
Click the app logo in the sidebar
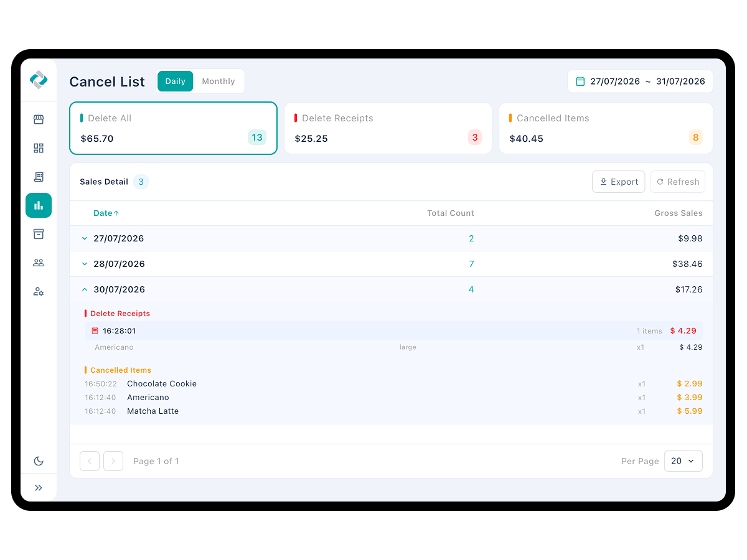[39, 80]
